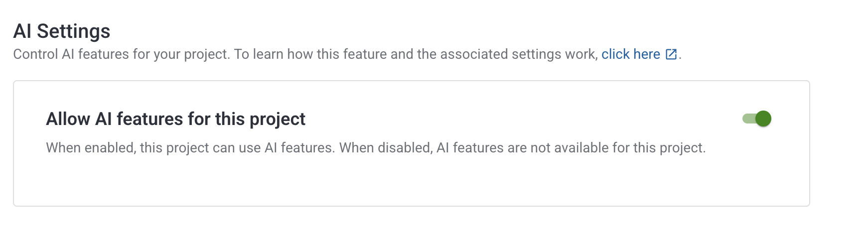Follow the 'click here' documentation link

pos(630,54)
